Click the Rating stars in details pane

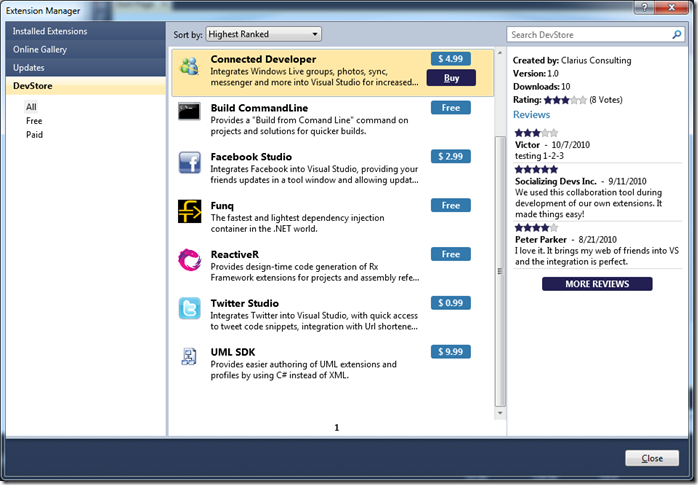(x=565, y=100)
